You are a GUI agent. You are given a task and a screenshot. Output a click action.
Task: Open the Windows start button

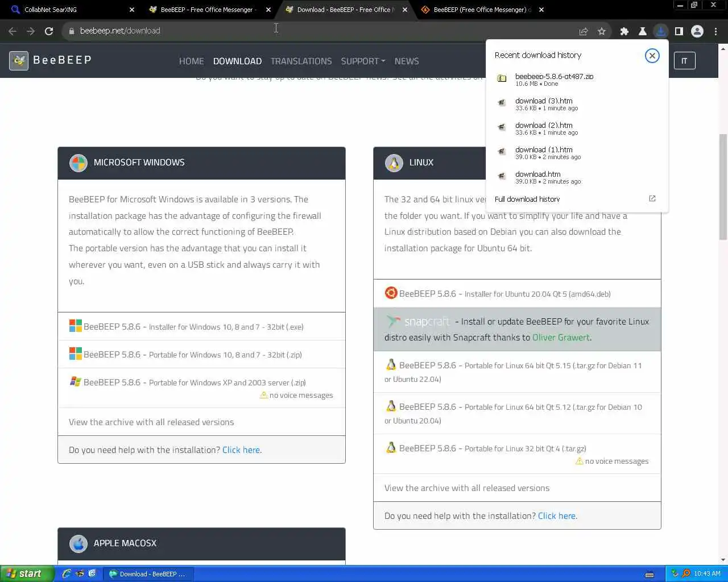click(27, 573)
